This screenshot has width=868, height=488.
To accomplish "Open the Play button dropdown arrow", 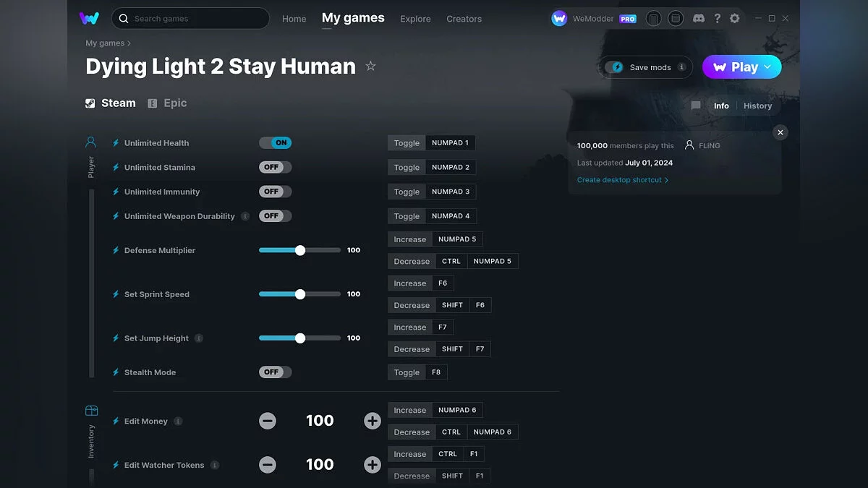I will [x=768, y=67].
